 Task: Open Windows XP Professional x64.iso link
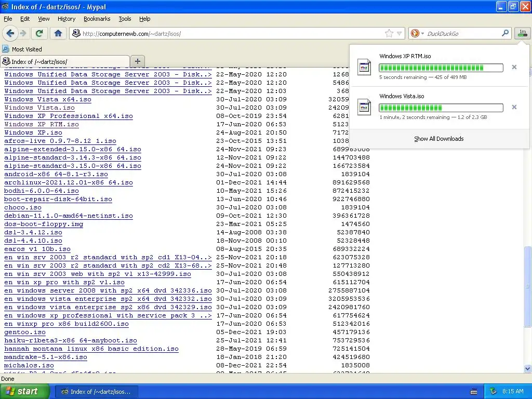(69, 116)
